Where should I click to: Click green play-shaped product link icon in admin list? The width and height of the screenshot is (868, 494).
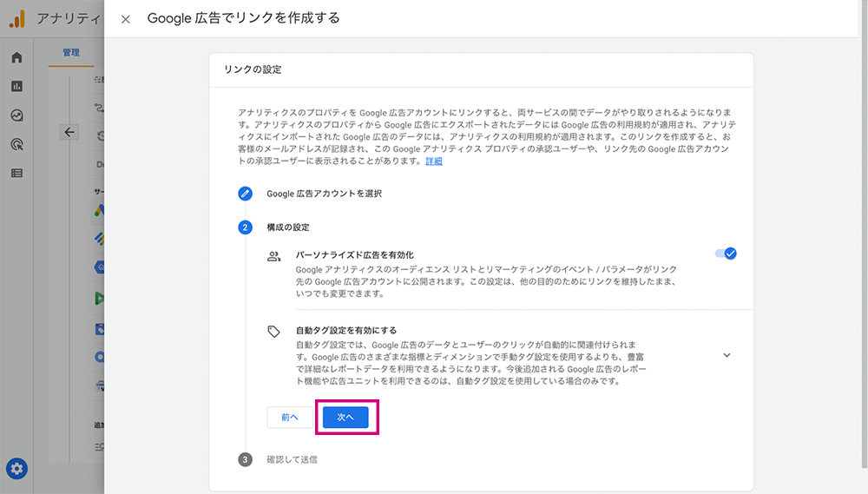tap(99, 299)
